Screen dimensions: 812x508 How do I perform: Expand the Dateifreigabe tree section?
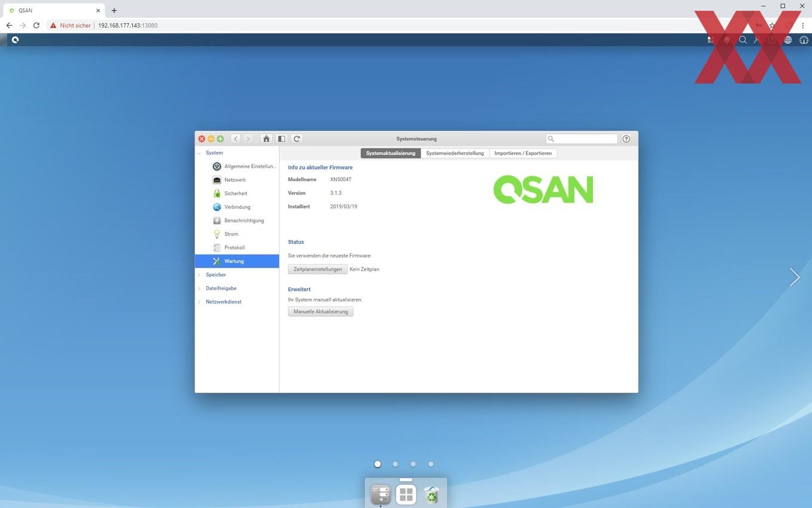(199, 288)
